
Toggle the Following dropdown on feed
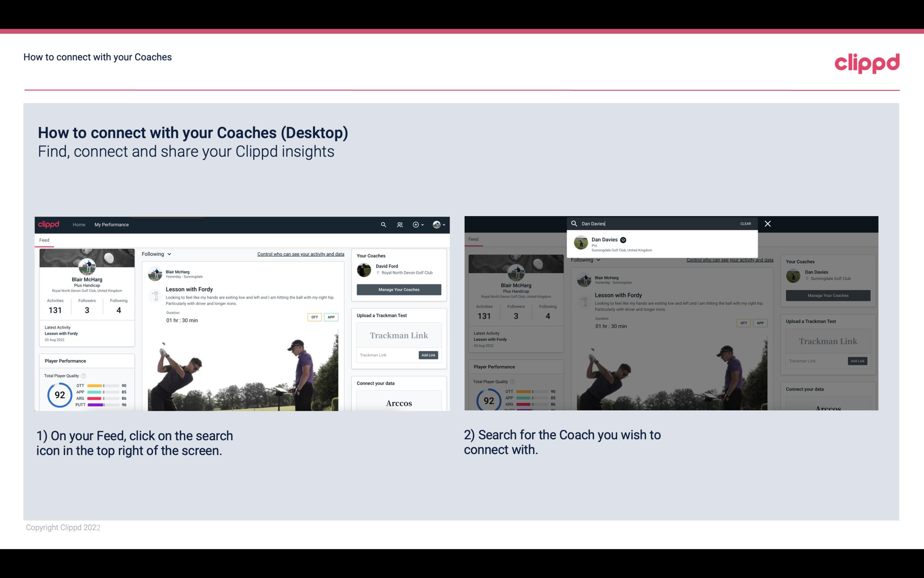point(158,254)
